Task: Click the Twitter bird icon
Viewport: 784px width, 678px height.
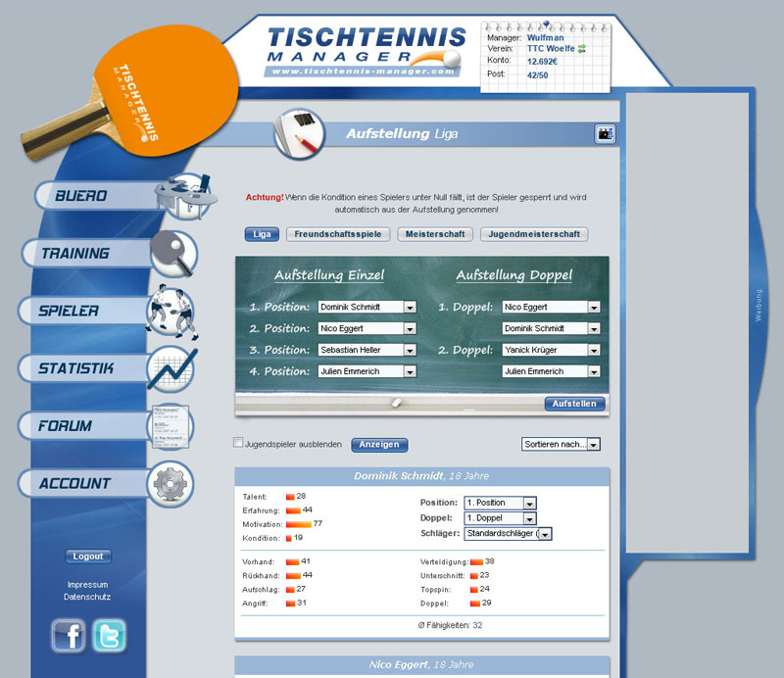Action: pyautogui.click(x=110, y=636)
